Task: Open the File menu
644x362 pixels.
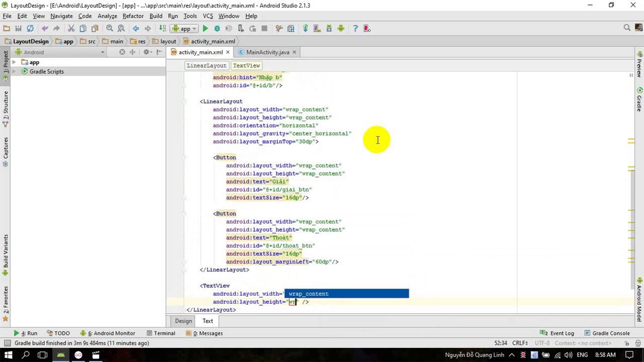Action: tap(7, 16)
